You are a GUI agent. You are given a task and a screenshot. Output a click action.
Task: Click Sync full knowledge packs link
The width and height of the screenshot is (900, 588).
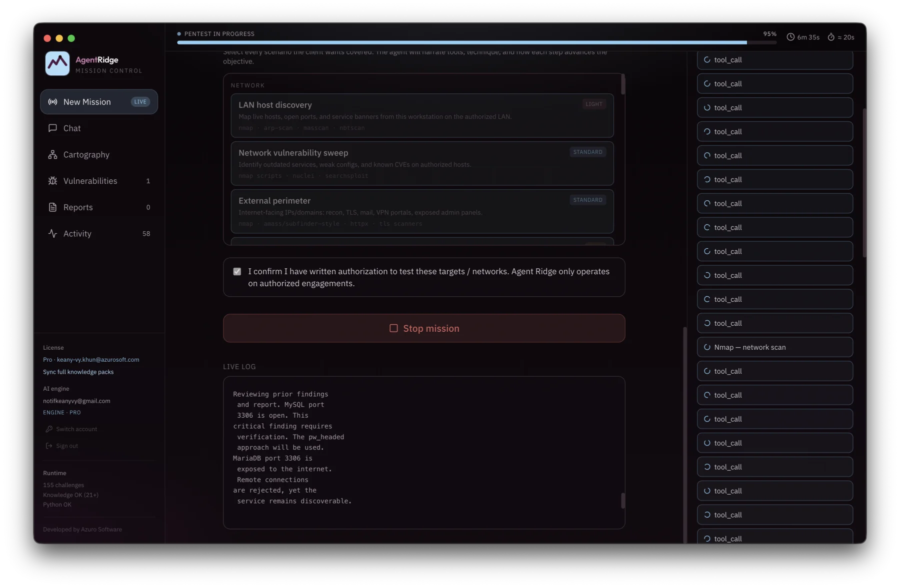pyautogui.click(x=78, y=372)
